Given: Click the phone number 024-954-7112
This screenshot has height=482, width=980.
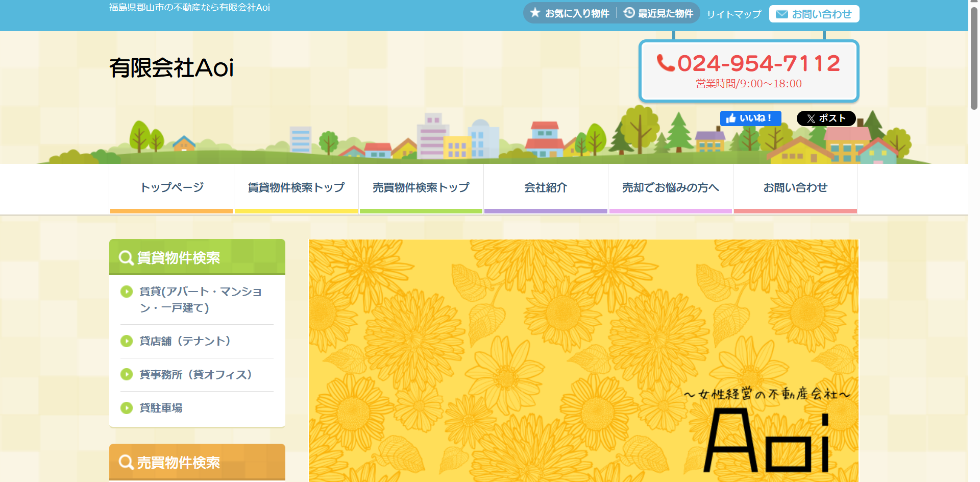Looking at the screenshot, I should pyautogui.click(x=758, y=63).
